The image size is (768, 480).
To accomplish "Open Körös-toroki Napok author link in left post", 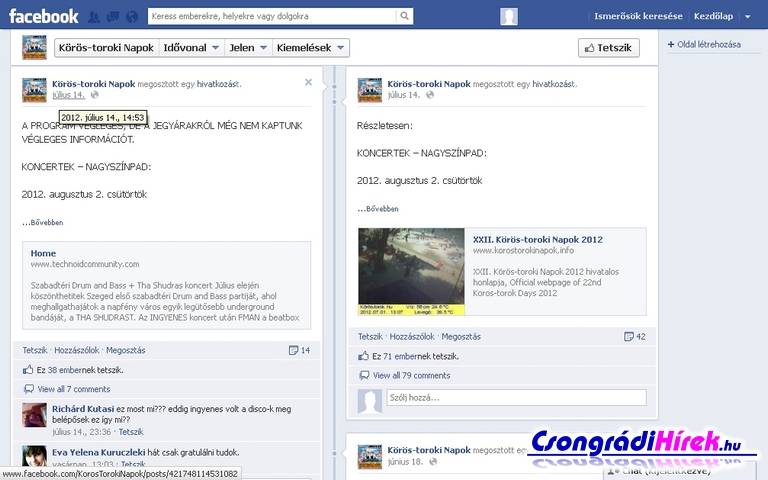I will coord(94,84).
